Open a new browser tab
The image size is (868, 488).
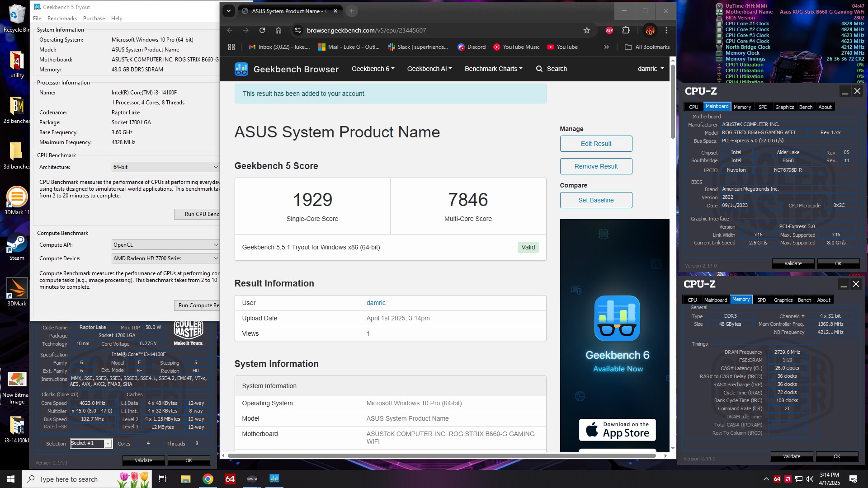click(x=352, y=11)
